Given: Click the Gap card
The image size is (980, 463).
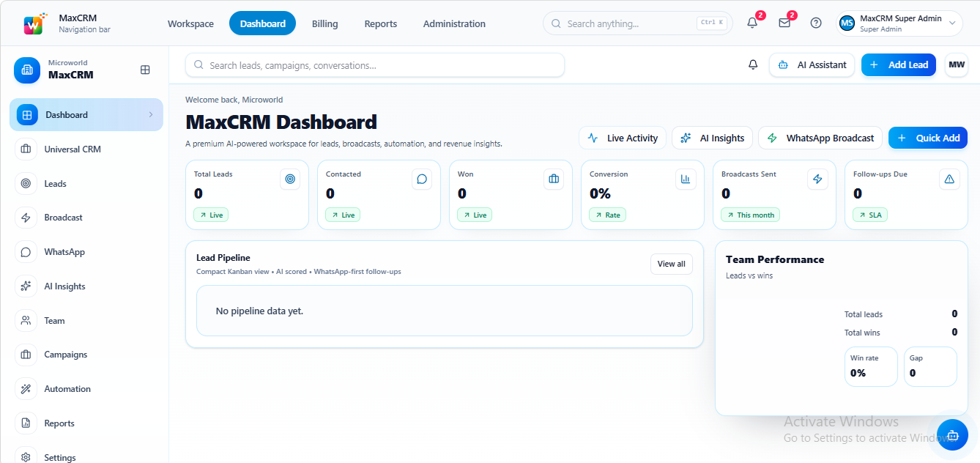Looking at the screenshot, I should pyautogui.click(x=930, y=366).
